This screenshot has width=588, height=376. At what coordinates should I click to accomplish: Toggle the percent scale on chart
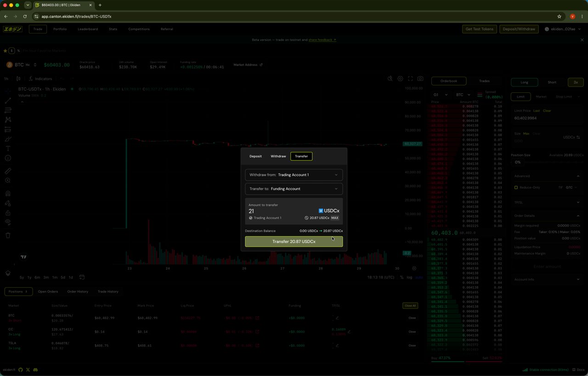[x=402, y=277]
